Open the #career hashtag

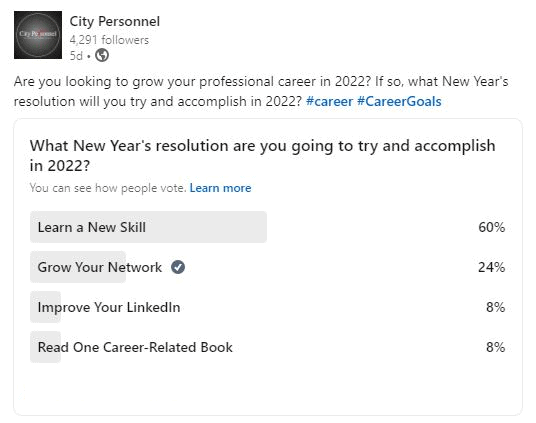(329, 102)
